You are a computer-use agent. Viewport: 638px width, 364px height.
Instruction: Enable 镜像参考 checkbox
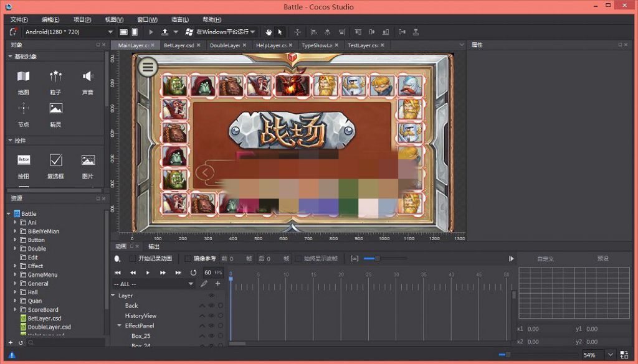pyautogui.click(x=188, y=258)
